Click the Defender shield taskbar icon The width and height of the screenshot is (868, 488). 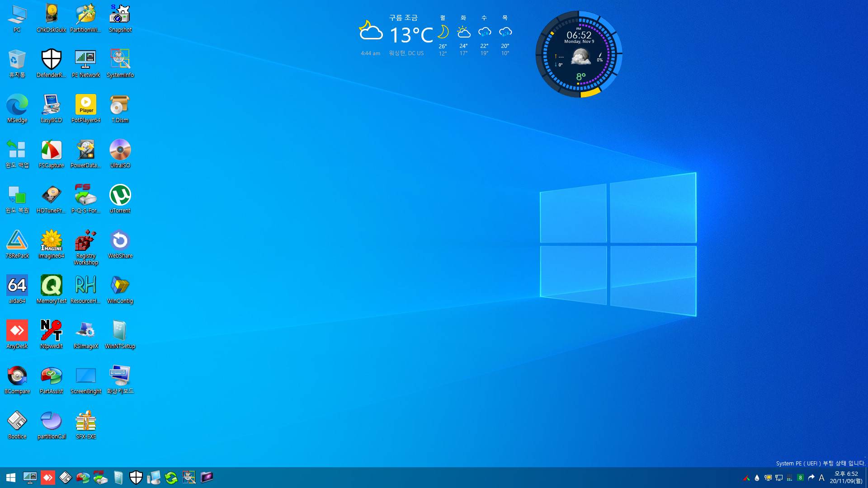136,478
